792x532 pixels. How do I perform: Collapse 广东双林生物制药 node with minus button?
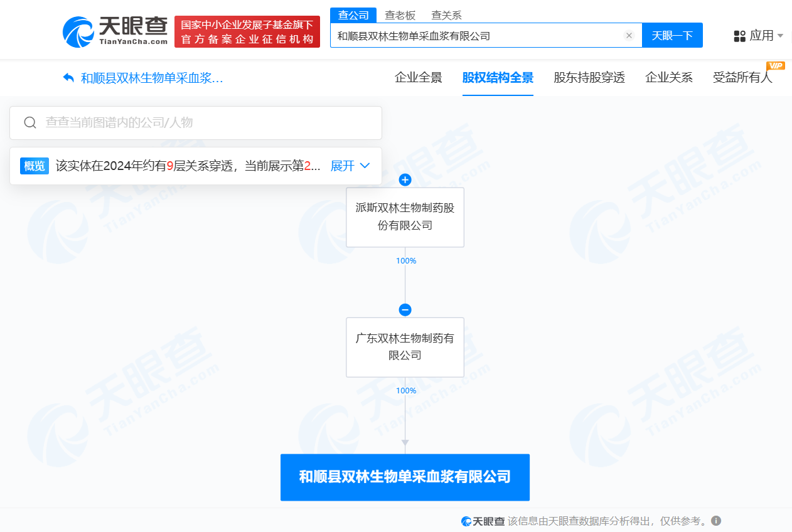(405, 309)
